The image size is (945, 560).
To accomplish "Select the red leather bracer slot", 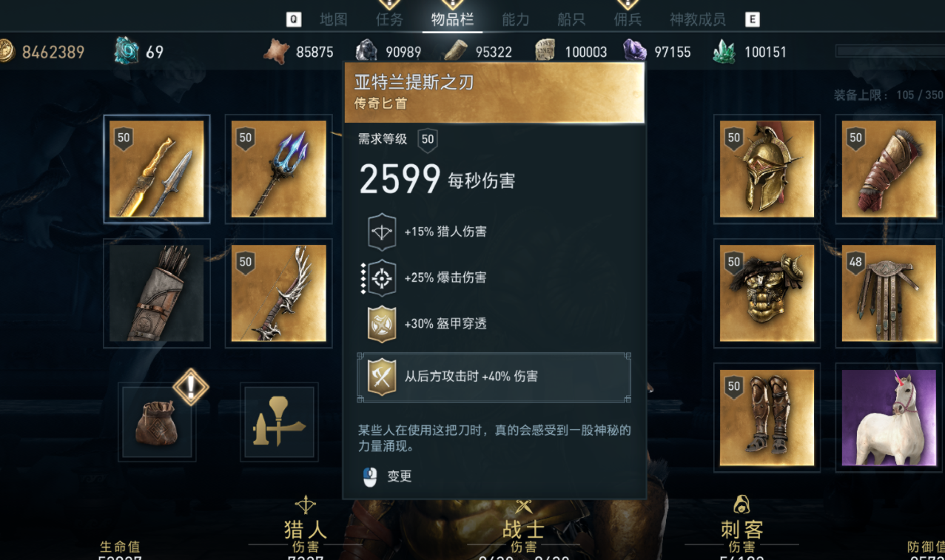I will coord(889,169).
